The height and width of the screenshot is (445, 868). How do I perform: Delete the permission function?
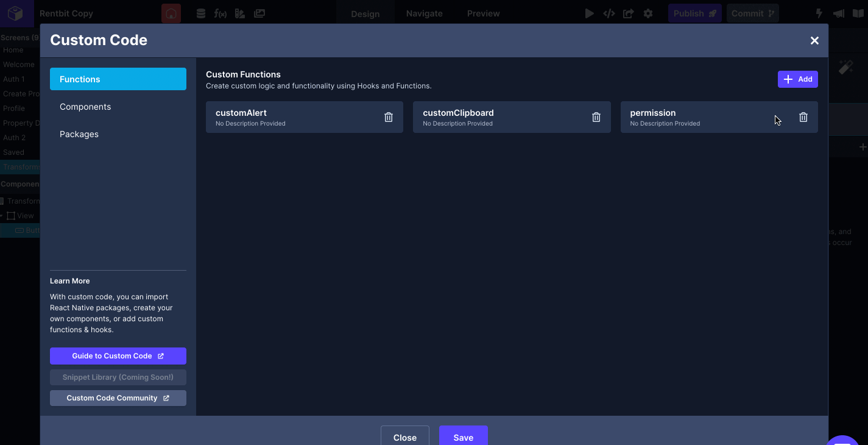coord(803,117)
